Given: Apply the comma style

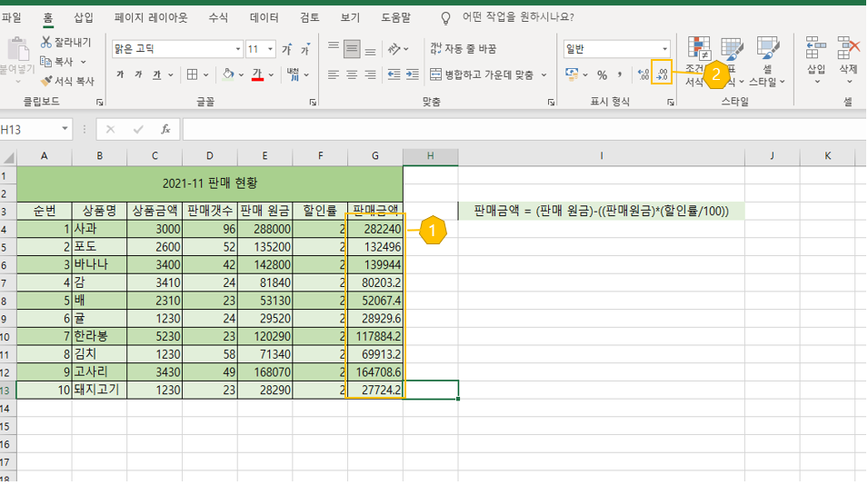Looking at the screenshot, I should (620, 74).
